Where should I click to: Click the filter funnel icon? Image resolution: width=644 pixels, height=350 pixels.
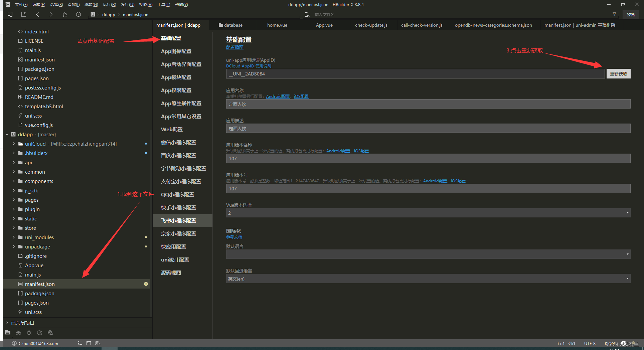tap(614, 14)
